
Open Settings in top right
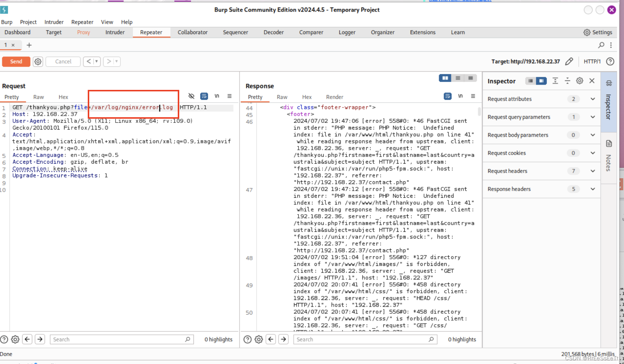(x=598, y=33)
